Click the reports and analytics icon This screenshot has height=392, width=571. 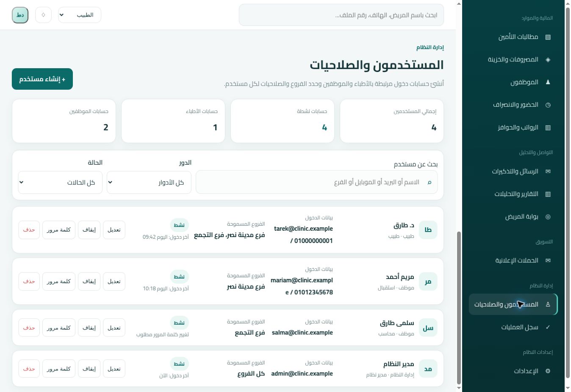548,194
